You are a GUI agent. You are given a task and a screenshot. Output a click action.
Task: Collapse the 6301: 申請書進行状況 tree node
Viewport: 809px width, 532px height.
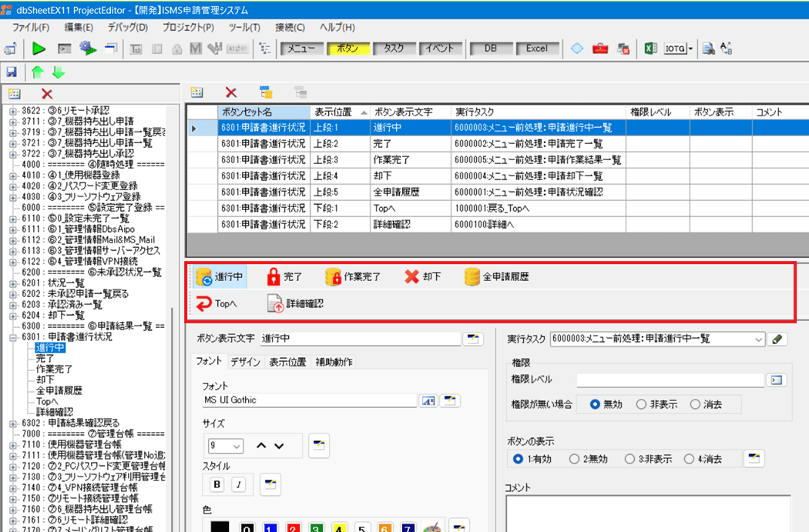pyautogui.click(x=13, y=336)
